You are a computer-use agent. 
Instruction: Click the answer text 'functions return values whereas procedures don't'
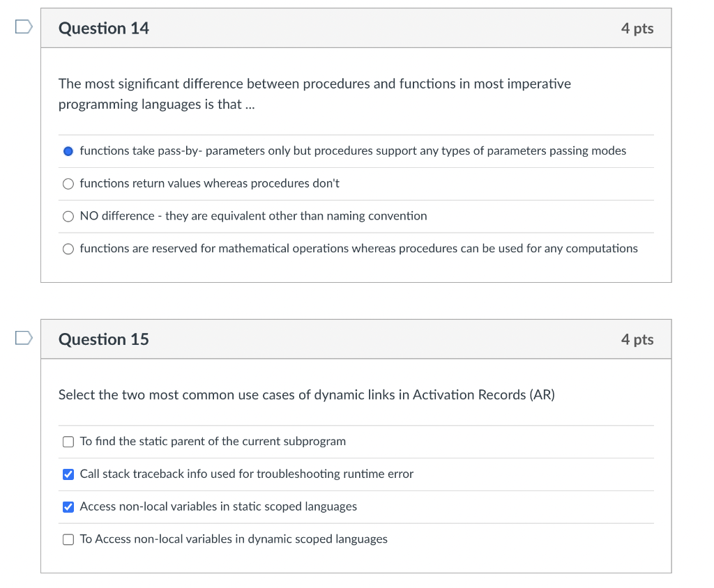210,183
